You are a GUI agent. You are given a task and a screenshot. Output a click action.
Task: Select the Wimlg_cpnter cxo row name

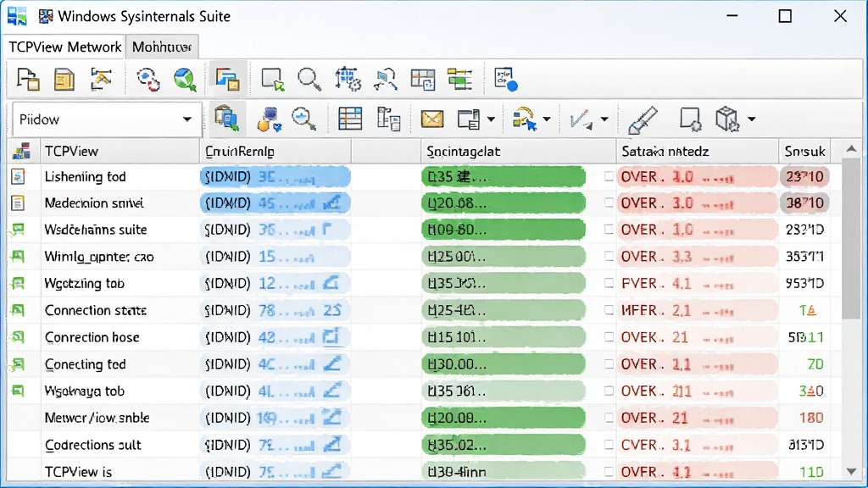click(99, 257)
